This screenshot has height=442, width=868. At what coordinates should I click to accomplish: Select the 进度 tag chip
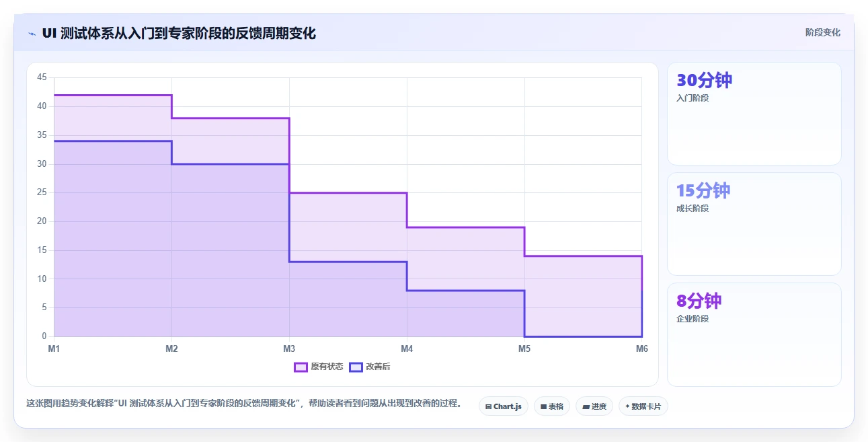pyautogui.click(x=594, y=406)
